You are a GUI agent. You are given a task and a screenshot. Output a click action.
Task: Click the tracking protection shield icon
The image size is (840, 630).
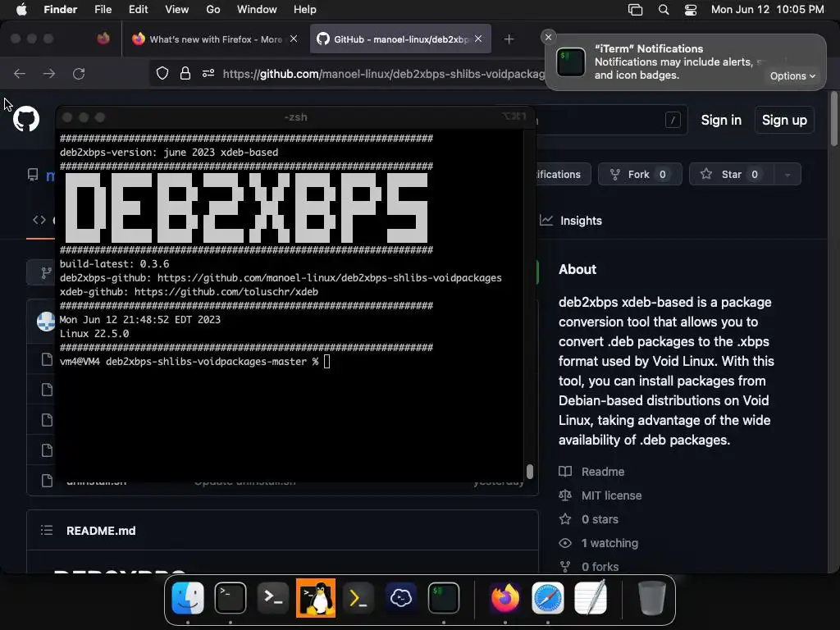click(x=162, y=73)
